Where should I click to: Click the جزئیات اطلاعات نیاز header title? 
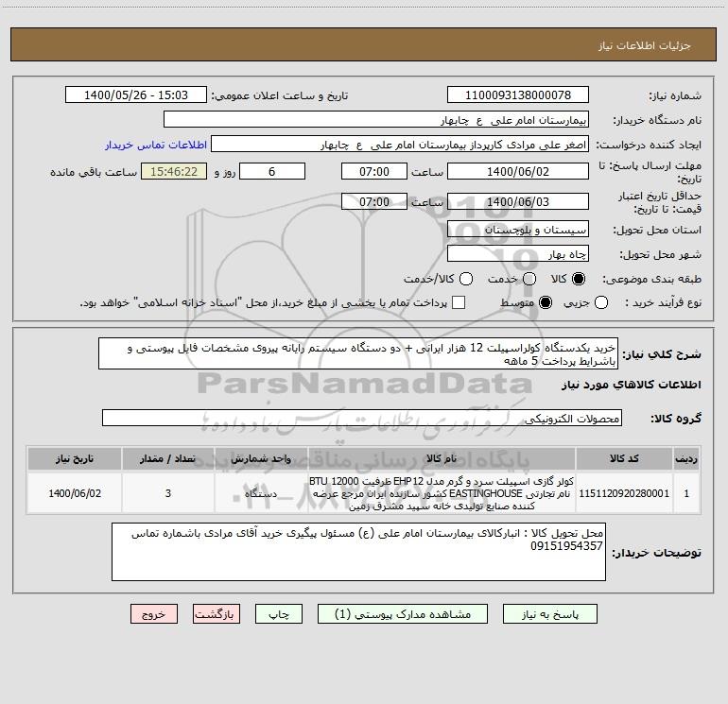click(644, 45)
